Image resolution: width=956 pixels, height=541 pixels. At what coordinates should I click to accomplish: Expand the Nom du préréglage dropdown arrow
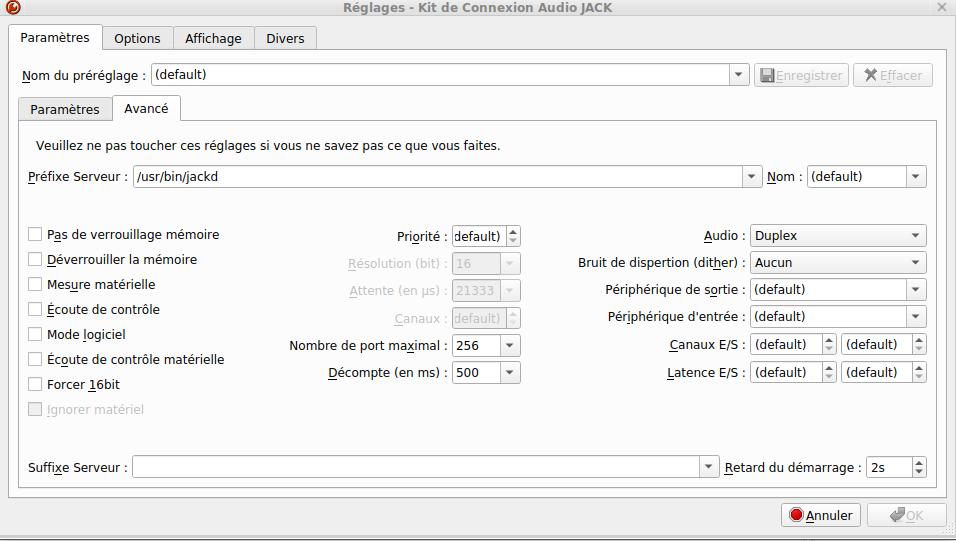738,75
